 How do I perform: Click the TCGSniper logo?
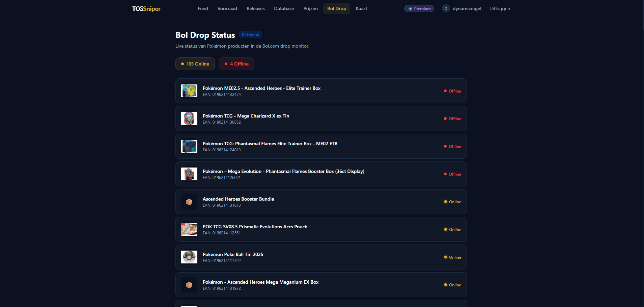pos(146,9)
